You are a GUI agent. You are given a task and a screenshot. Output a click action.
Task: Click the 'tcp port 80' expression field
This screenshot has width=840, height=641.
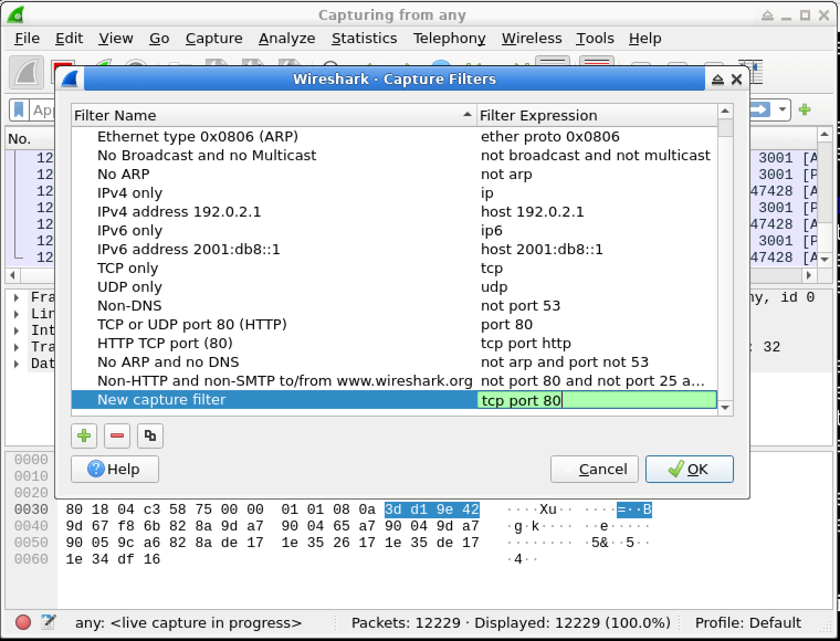pos(596,400)
